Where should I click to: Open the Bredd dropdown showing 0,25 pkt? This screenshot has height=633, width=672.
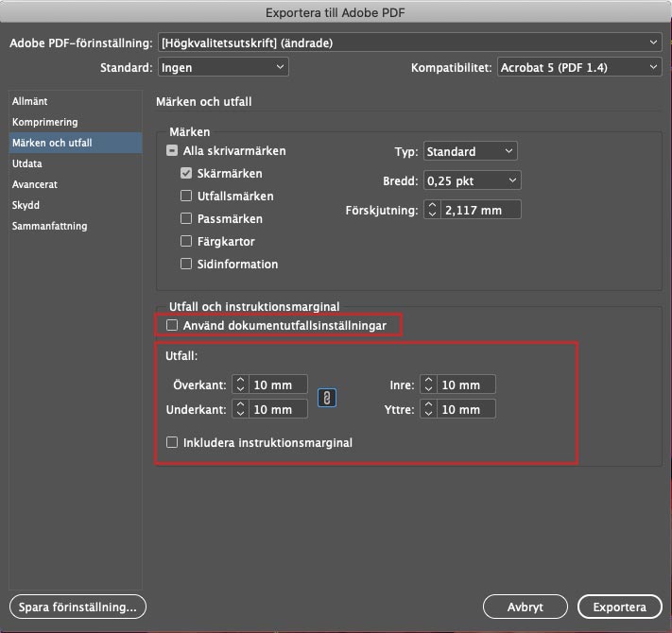pyautogui.click(x=473, y=180)
